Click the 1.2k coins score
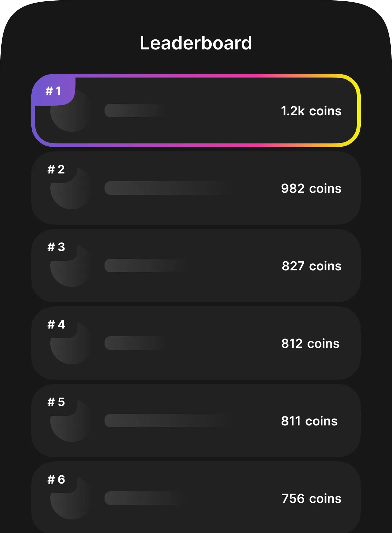Viewport: 392px width, 533px height. [310, 111]
